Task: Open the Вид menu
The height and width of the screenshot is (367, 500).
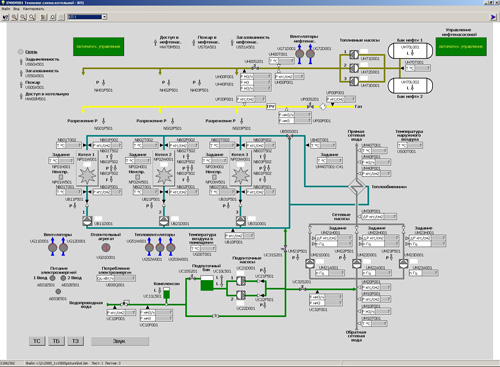Action: (16, 9)
